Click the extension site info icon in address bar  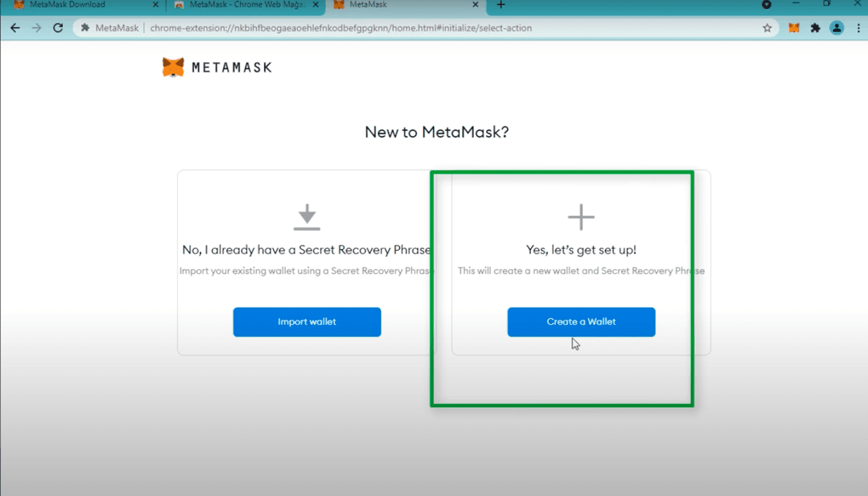85,28
